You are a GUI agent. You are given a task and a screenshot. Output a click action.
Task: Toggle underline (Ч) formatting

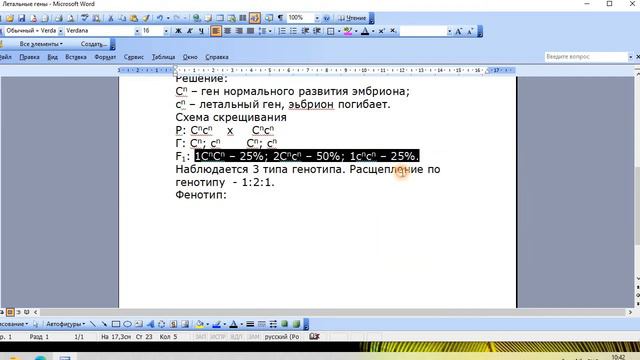pos(201,31)
